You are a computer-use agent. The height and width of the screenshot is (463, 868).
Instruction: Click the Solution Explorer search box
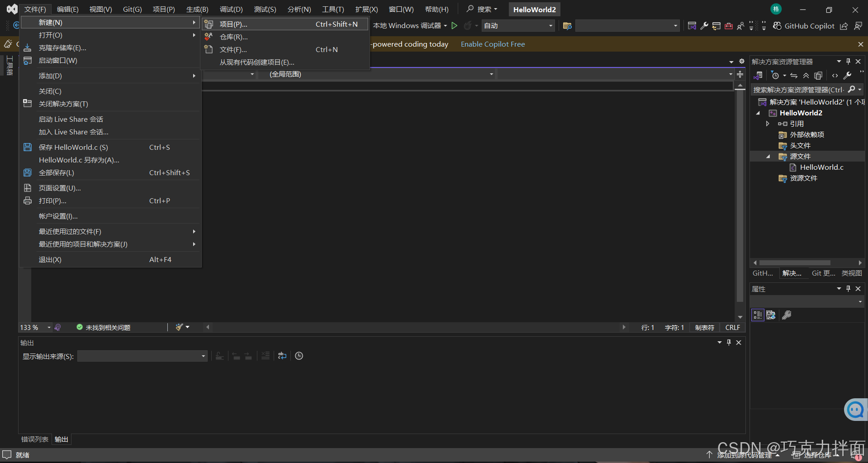[801, 90]
